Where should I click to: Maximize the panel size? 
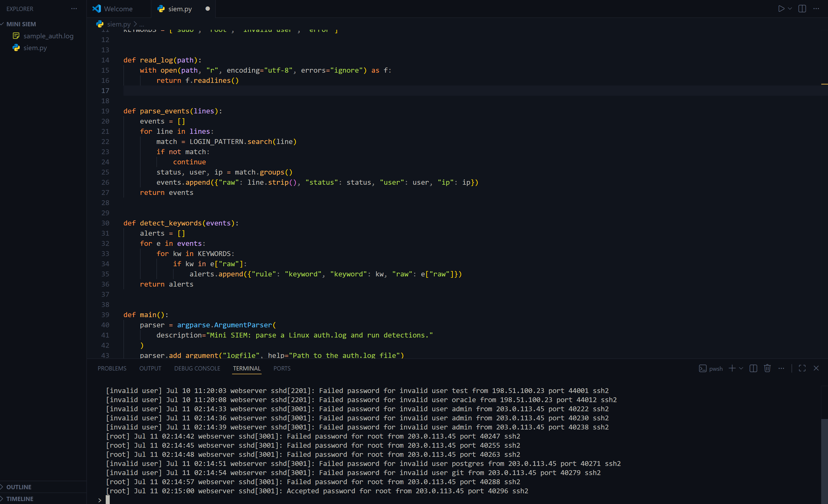802,368
